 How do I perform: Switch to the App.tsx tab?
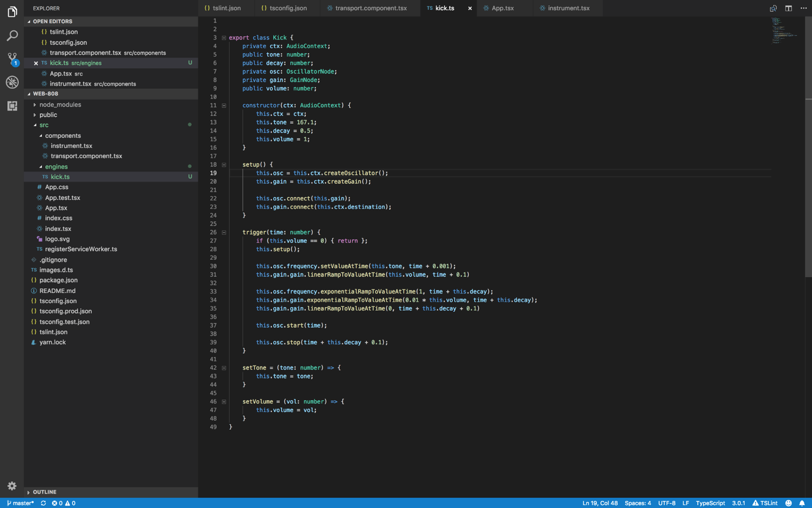click(502, 8)
